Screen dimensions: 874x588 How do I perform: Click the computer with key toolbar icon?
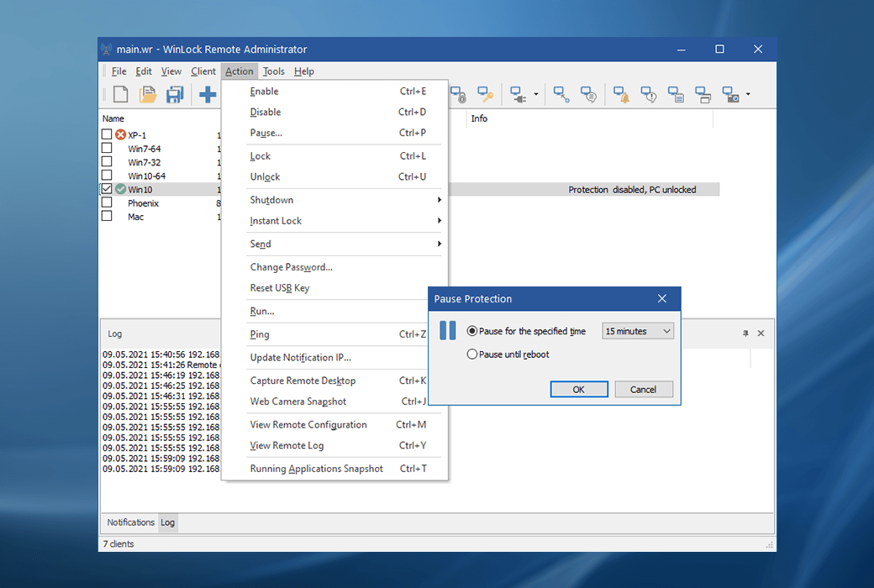click(486, 94)
